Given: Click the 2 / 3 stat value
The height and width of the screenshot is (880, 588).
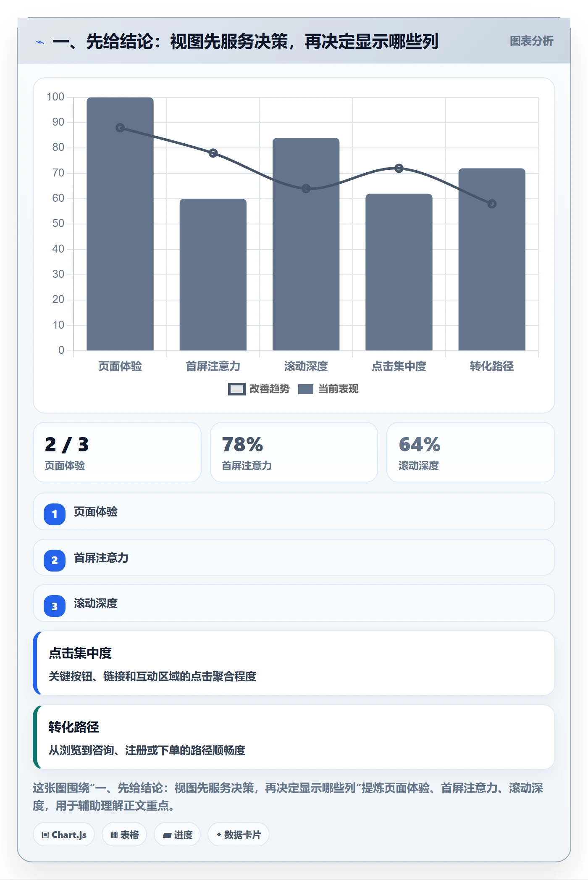Looking at the screenshot, I should coord(67,445).
